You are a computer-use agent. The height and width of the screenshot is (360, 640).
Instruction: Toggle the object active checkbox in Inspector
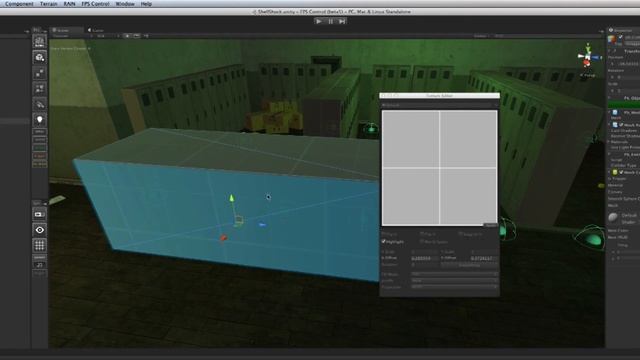621,37
